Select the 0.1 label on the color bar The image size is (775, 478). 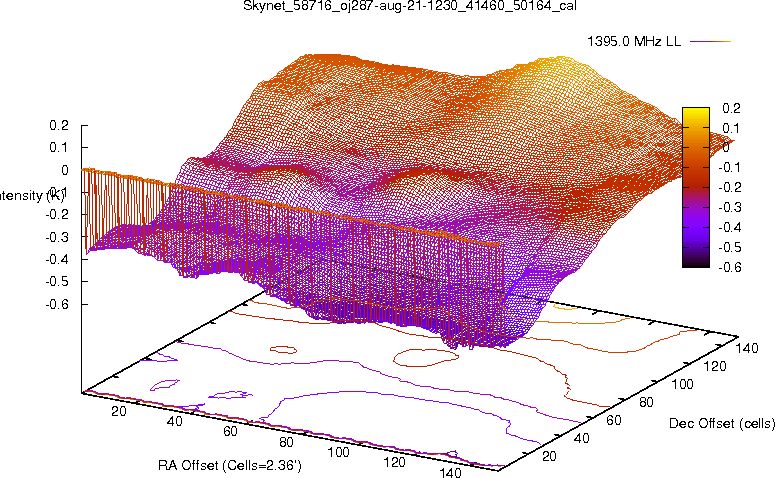coord(732,128)
